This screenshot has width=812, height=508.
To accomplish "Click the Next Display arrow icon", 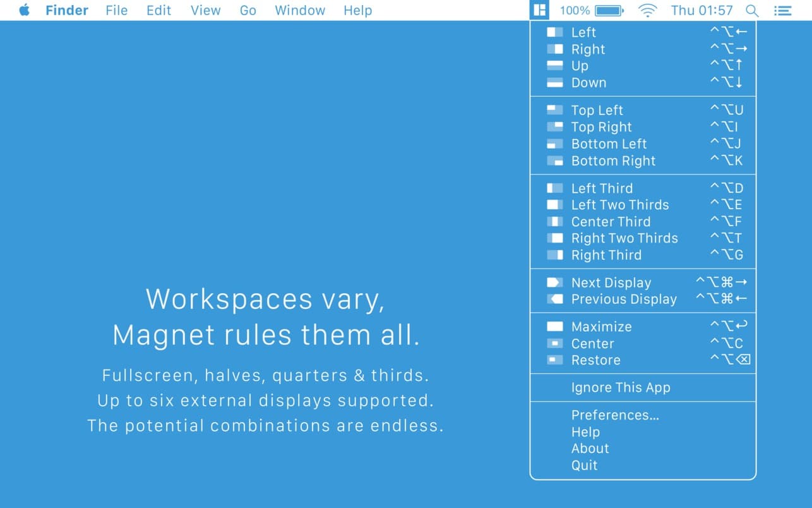I will 556,282.
